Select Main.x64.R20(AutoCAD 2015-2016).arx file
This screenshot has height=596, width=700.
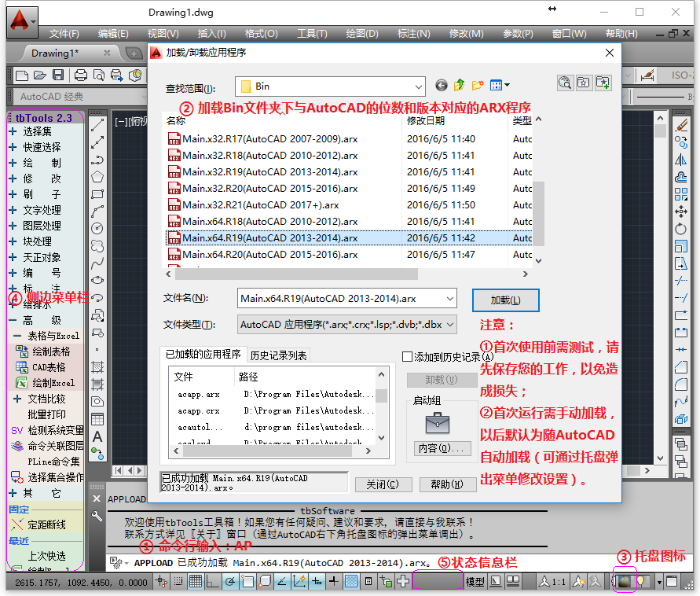click(x=270, y=254)
